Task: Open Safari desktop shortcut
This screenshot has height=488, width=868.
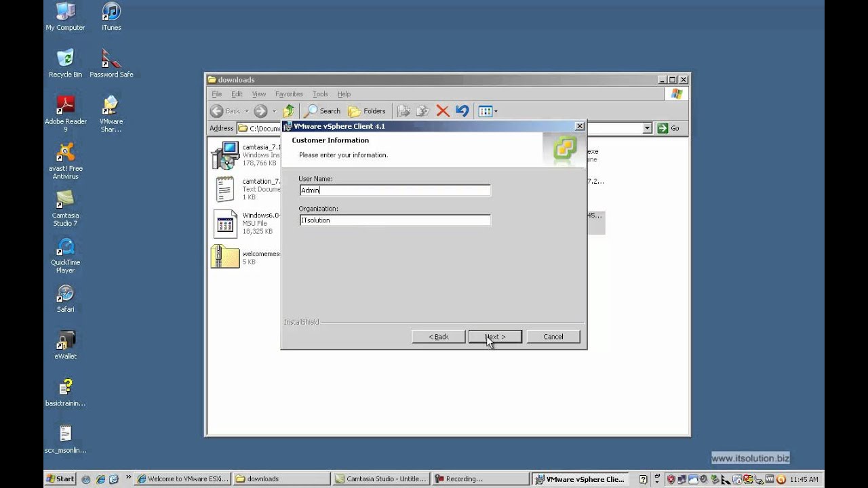Action: (x=66, y=298)
